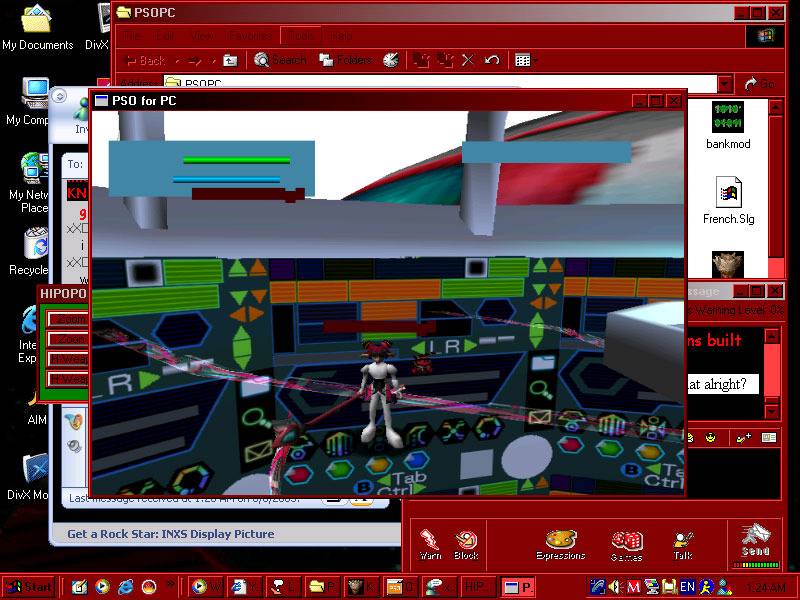Viewport: 800px width, 600px height.
Task: Open the File menu in PSOPC explorer
Action: (132, 36)
